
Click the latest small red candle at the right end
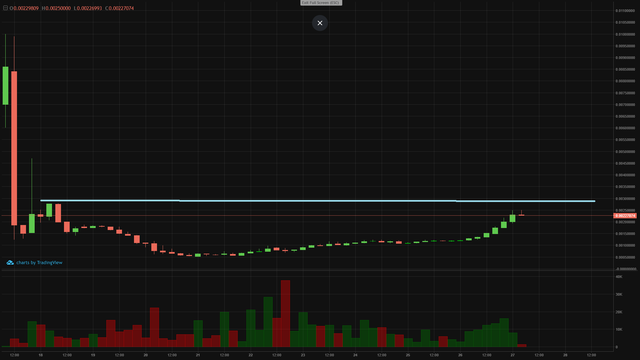[521, 215]
